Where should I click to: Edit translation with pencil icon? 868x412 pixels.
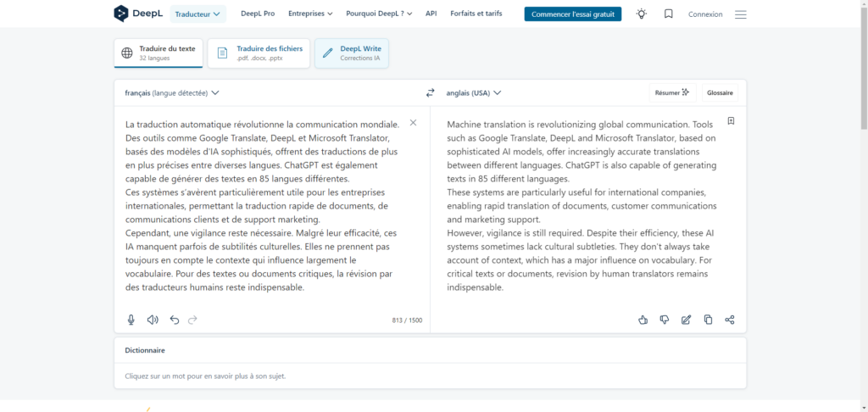coord(687,320)
